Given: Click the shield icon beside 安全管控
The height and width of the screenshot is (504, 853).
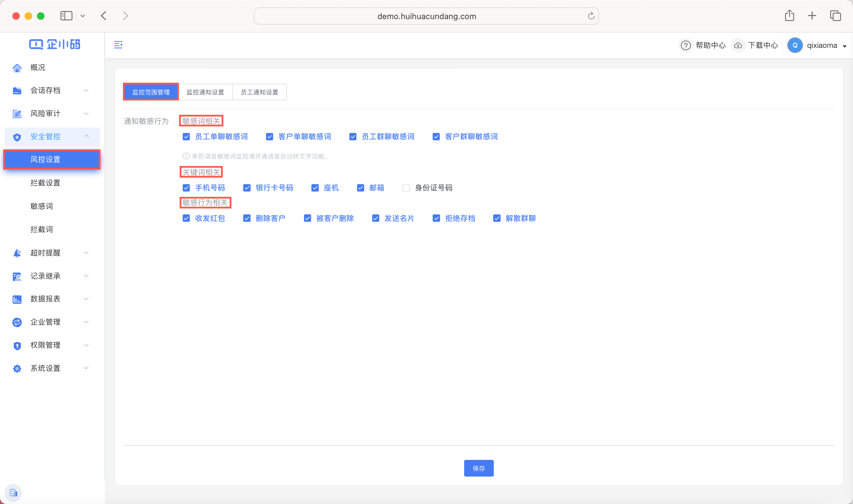Looking at the screenshot, I should 17,137.
